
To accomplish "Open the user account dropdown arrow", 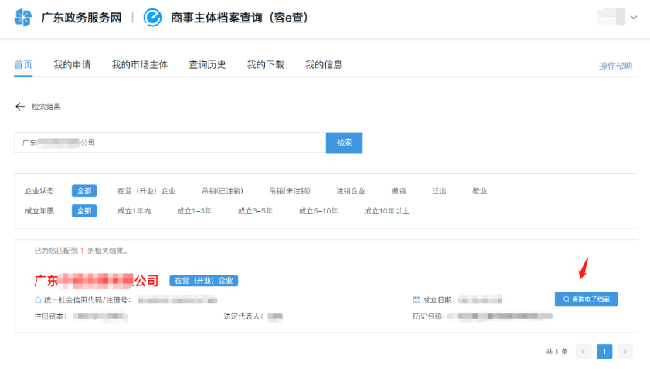I will (x=634, y=17).
